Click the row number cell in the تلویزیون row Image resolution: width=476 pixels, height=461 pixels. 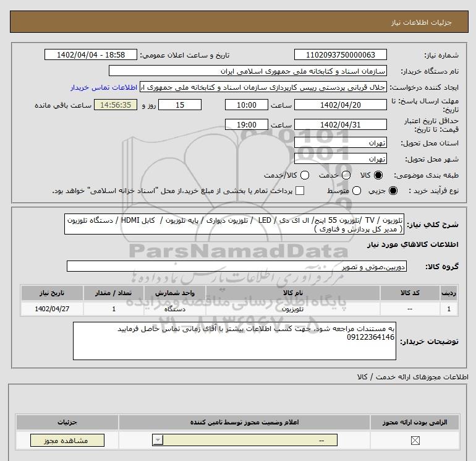click(x=449, y=309)
